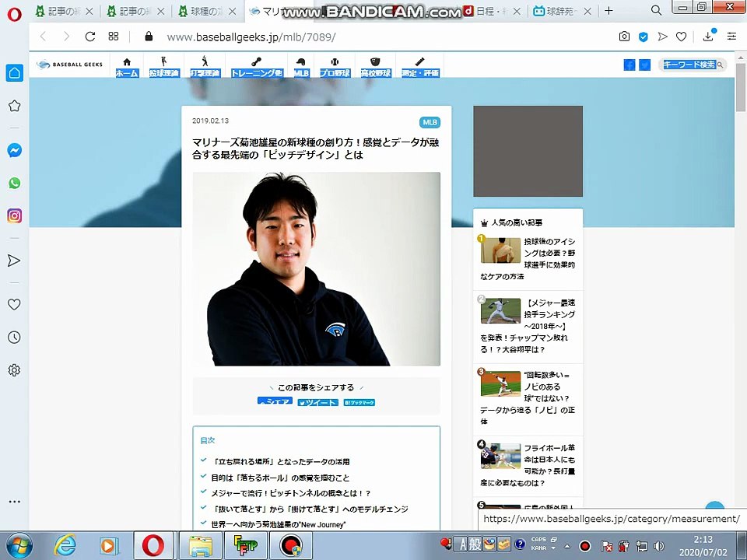Open 投球理論 navigation item
This screenshot has height=560, width=747.
164,67
